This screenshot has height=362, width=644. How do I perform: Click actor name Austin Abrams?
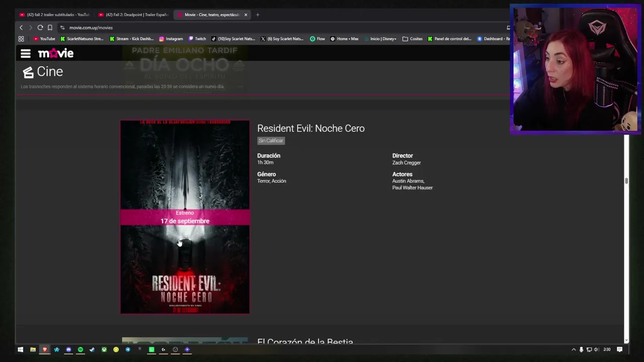pyautogui.click(x=408, y=181)
